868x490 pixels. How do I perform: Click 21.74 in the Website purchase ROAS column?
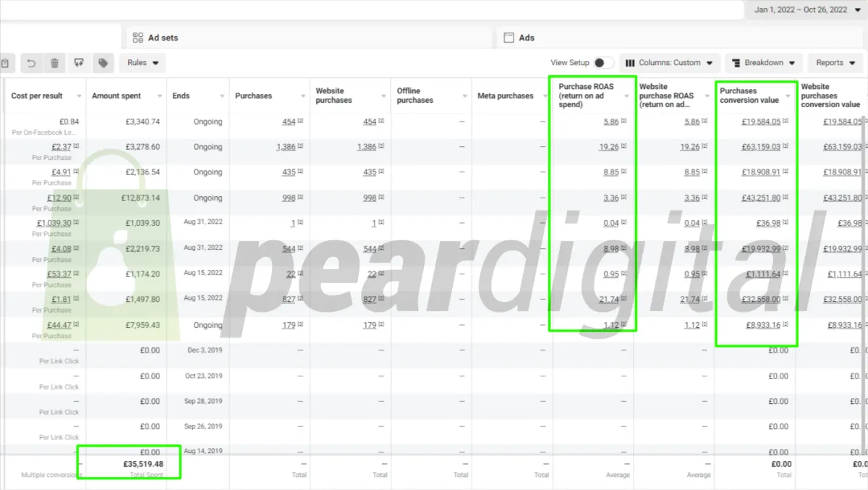[x=689, y=300]
